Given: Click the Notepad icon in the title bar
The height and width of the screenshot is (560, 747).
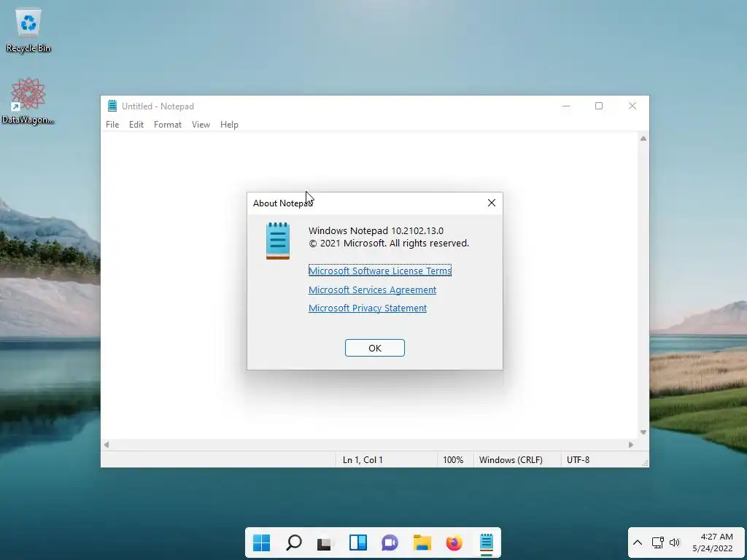Looking at the screenshot, I should click(112, 106).
